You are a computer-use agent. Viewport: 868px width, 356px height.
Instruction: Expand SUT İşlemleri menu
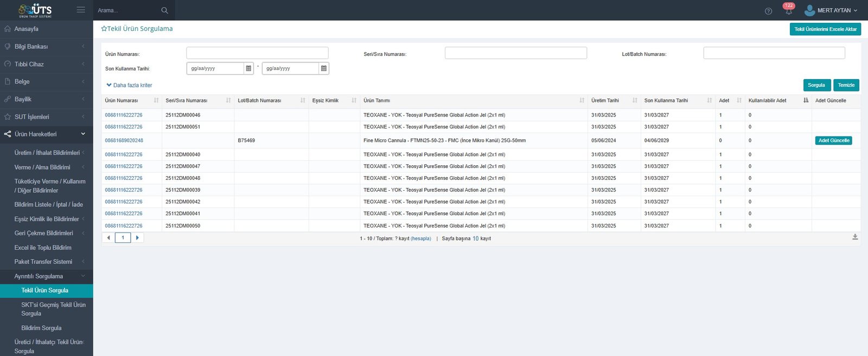pos(46,116)
